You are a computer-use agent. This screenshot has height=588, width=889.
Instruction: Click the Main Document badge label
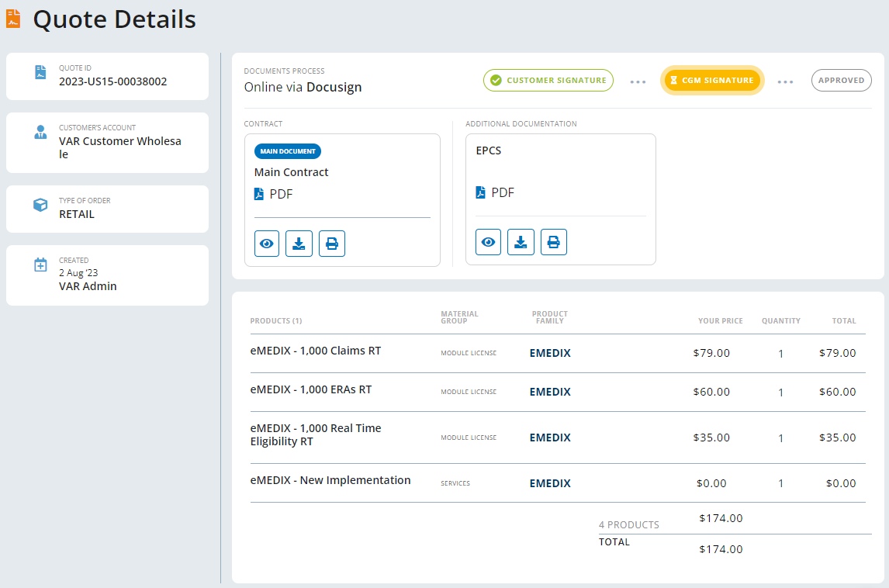coord(288,151)
